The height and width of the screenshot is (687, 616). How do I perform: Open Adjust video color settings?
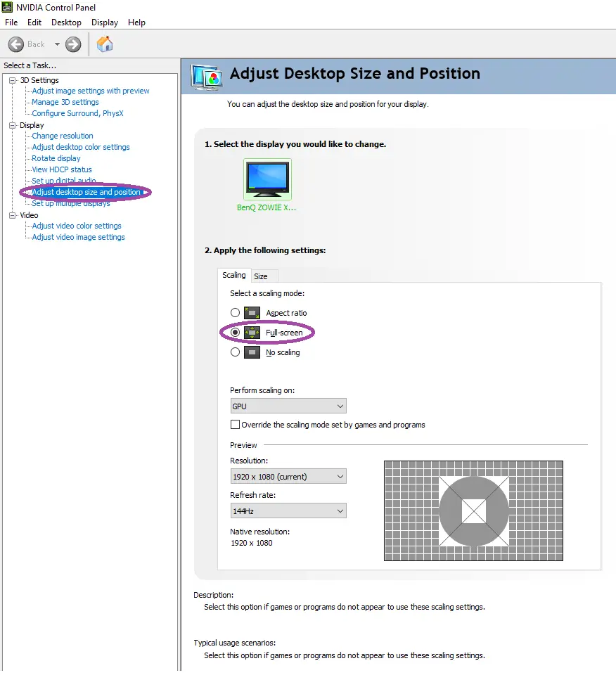(77, 226)
